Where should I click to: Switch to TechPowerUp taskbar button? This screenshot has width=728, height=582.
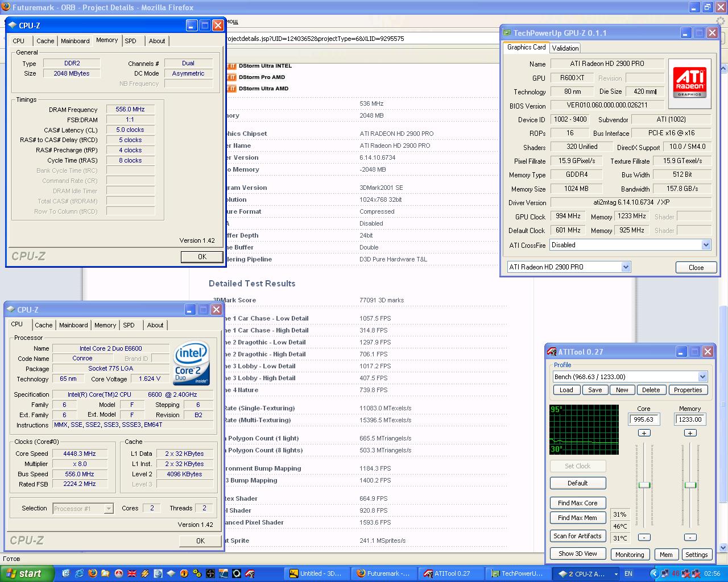(x=518, y=573)
